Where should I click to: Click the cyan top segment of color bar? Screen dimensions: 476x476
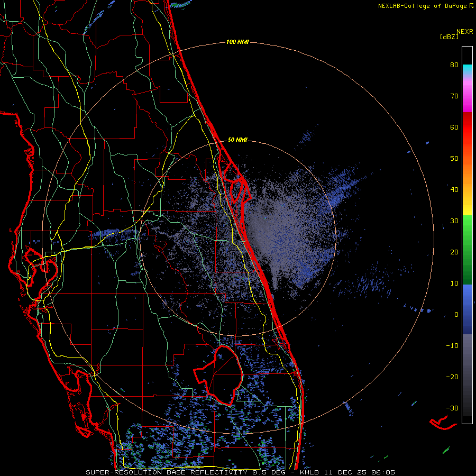click(467, 70)
